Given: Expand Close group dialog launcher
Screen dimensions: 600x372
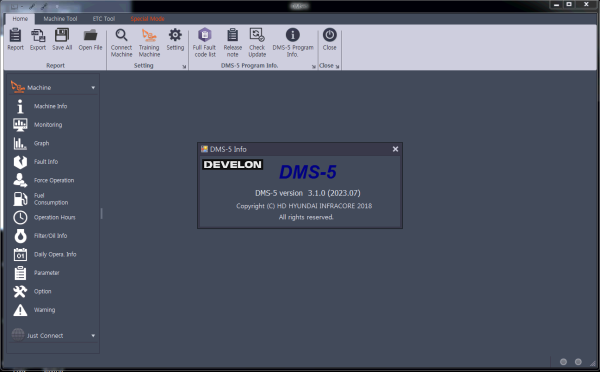Looking at the screenshot, I should (x=337, y=67).
